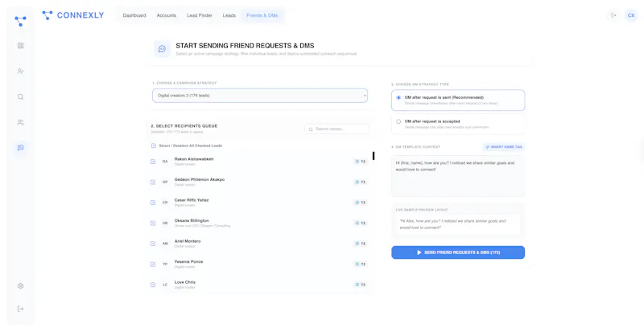The height and width of the screenshot is (328, 644).
Task: Click the name Gédéon Philémon Akakpo
Action: tap(200, 179)
